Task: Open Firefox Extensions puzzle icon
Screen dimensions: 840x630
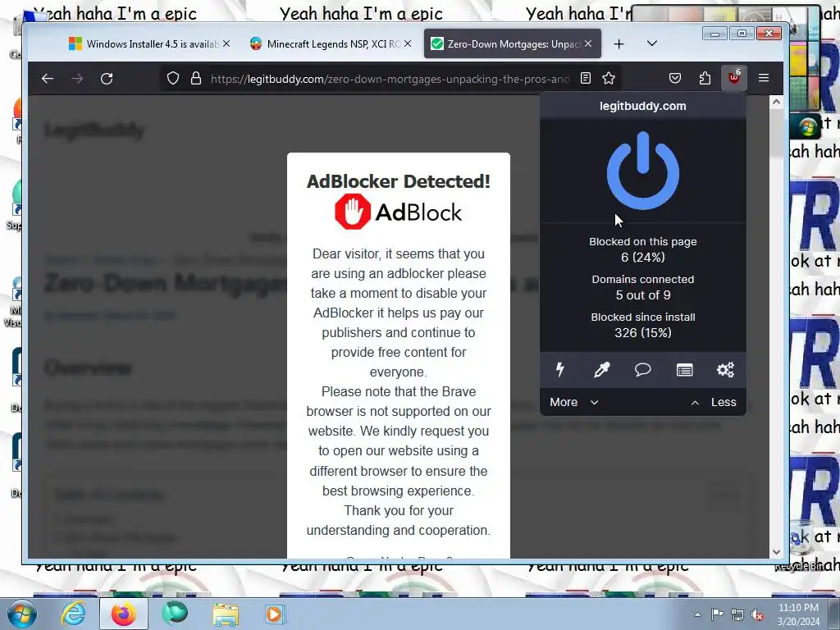Action: pos(705,78)
